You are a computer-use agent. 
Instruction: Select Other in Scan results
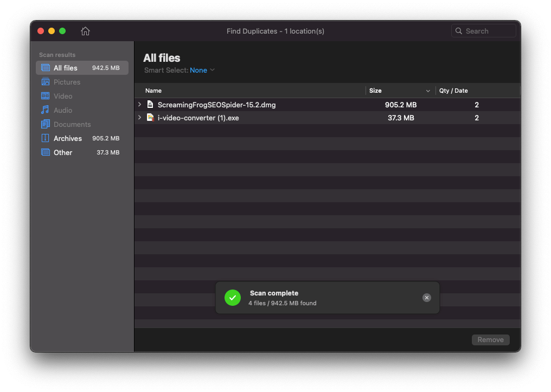(x=82, y=152)
